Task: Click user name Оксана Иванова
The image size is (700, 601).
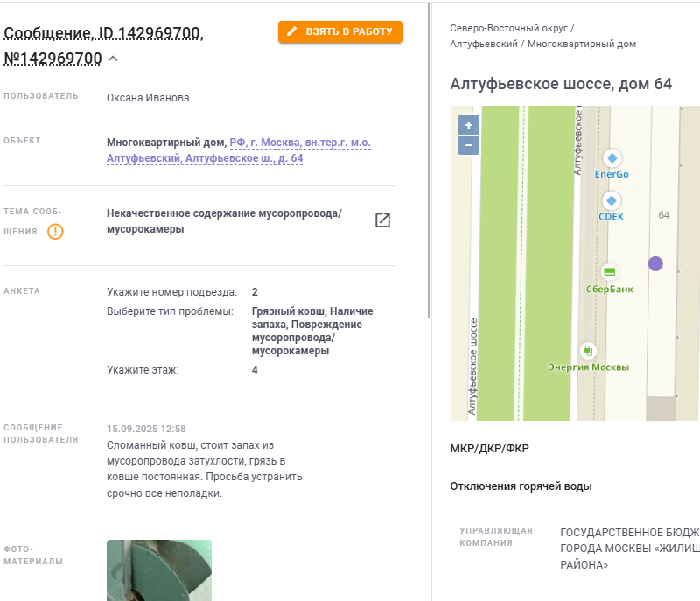Action: click(148, 98)
